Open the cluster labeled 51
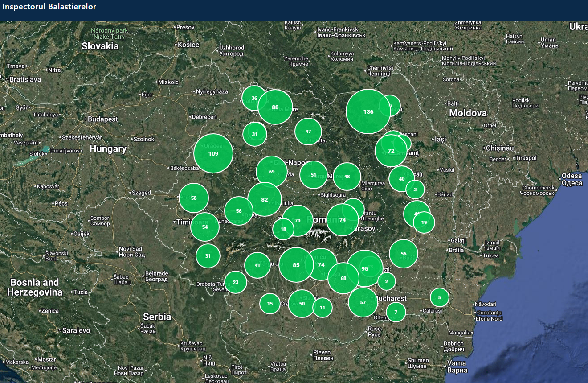This screenshot has width=588, height=383. [314, 175]
